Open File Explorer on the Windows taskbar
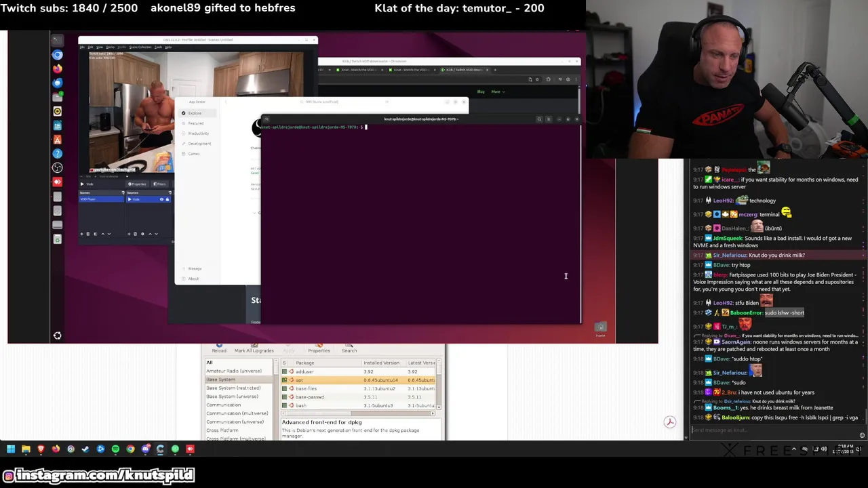The width and height of the screenshot is (868, 488). [26, 449]
